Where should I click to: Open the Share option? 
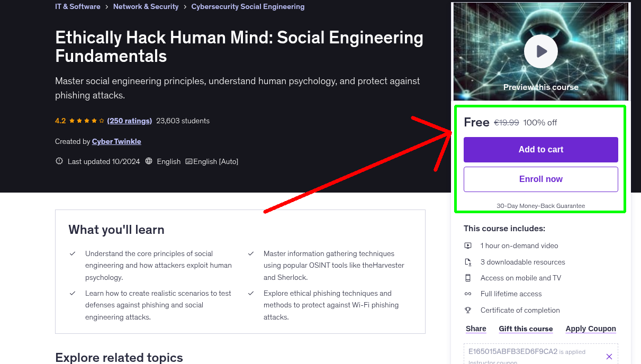[x=475, y=329]
